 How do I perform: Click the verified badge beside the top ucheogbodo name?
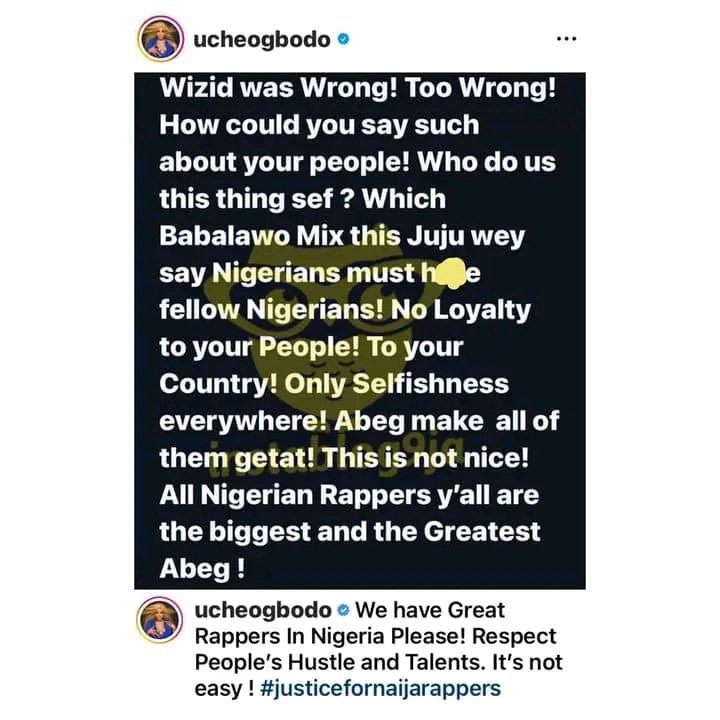343,39
